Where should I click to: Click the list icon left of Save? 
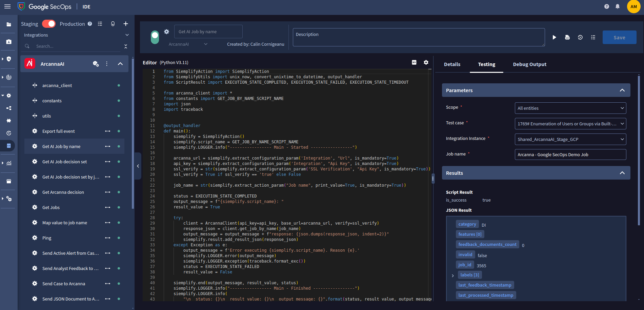[x=593, y=37]
